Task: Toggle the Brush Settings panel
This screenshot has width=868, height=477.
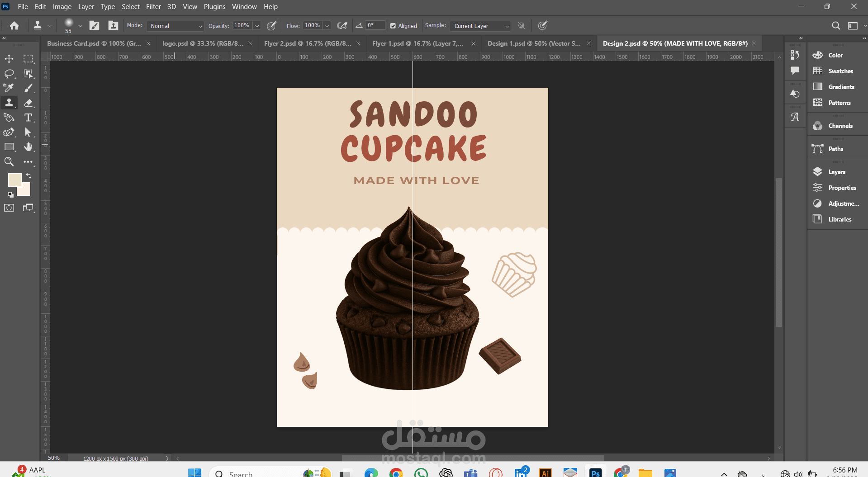Action: pyautogui.click(x=95, y=26)
